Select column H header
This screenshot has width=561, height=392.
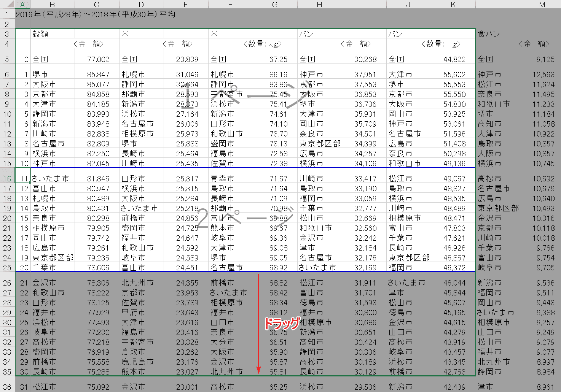coord(319,5)
